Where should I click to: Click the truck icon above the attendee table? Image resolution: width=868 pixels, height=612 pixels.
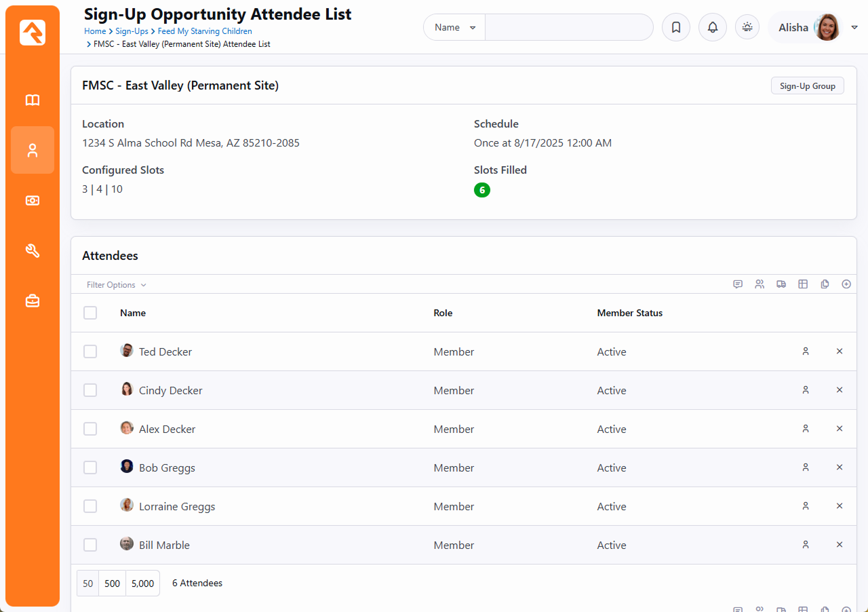pos(781,284)
